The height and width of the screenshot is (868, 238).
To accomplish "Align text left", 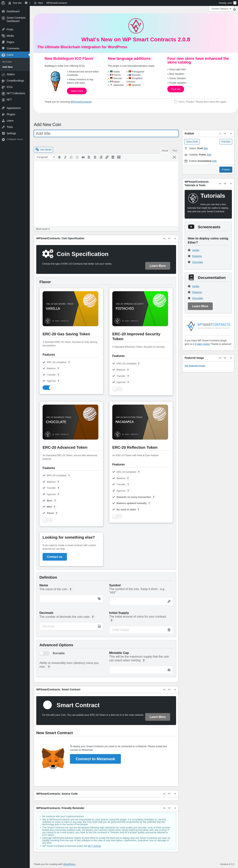I will click(89, 157).
